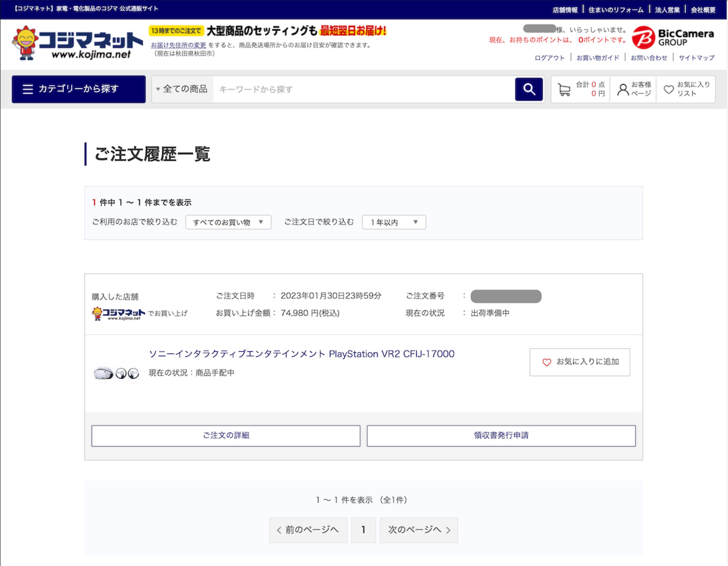Click 領収書発行申請 button
The height and width of the screenshot is (566, 728).
point(501,435)
